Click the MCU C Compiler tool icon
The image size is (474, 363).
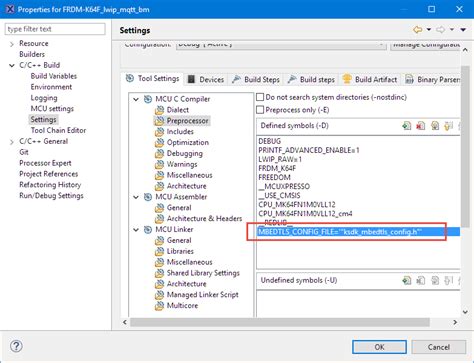click(148, 99)
